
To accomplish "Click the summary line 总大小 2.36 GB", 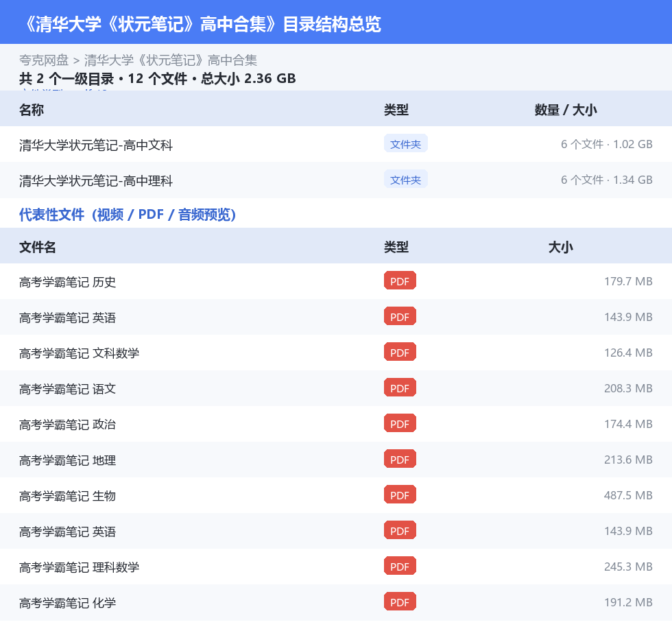I will 248,78.
